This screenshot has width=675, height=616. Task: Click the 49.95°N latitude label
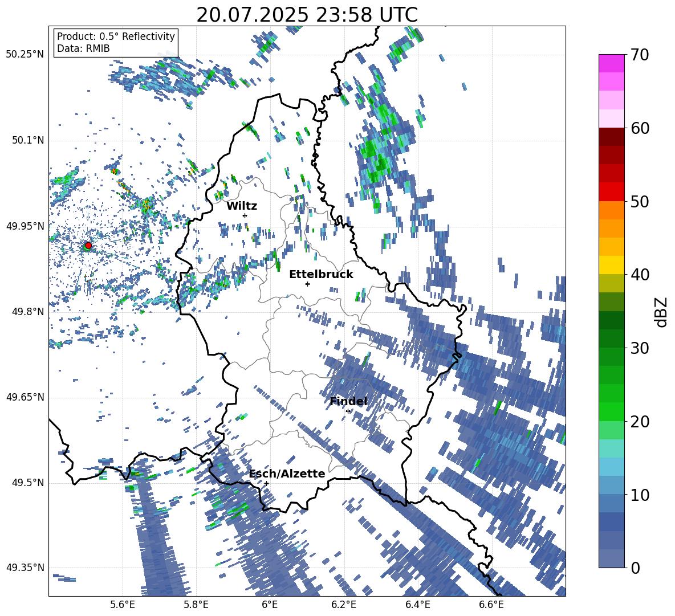tap(25, 226)
